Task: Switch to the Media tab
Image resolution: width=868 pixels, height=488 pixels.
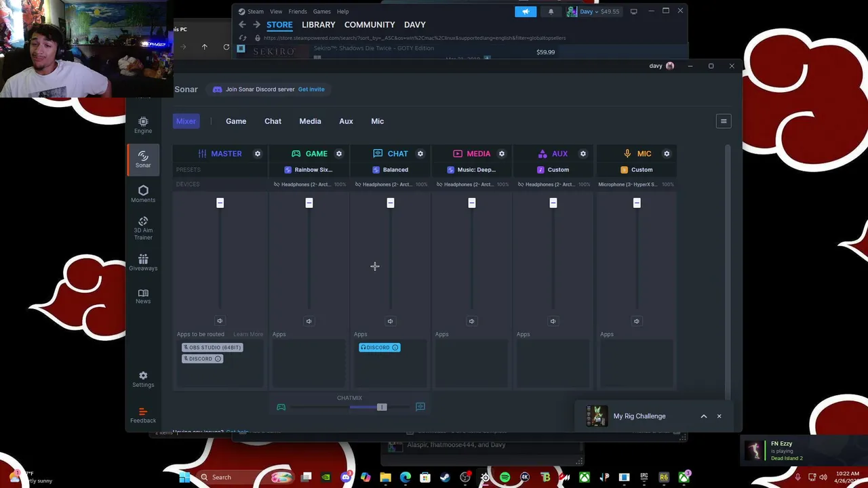Action: click(310, 121)
